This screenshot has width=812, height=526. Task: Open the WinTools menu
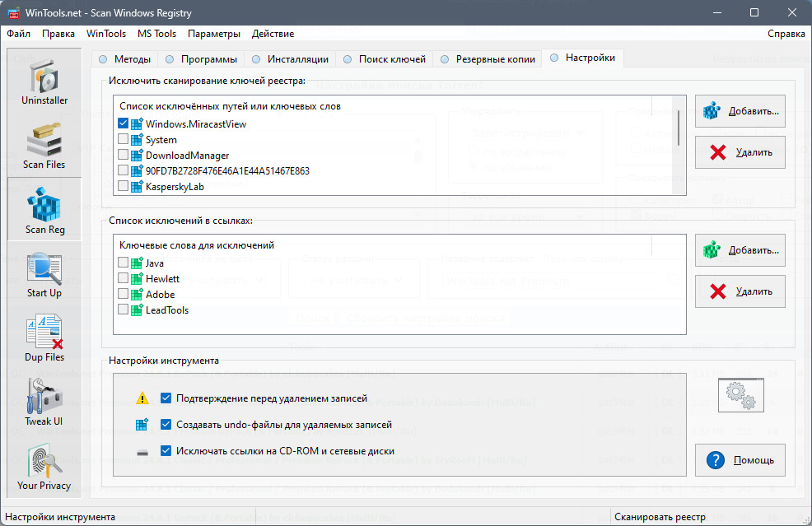(x=106, y=34)
